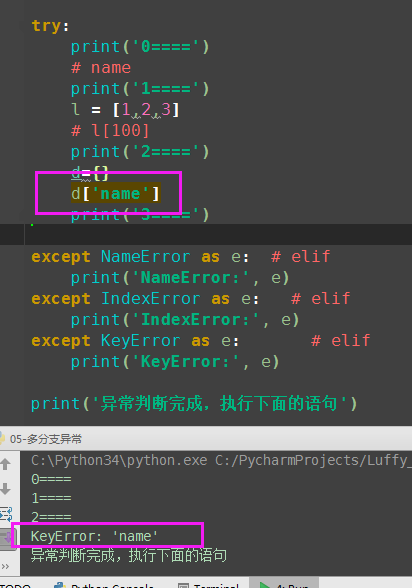Click the green Run play icon at the bottom
This screenshot has height=588, width=412.
click(x=265, y=585)
